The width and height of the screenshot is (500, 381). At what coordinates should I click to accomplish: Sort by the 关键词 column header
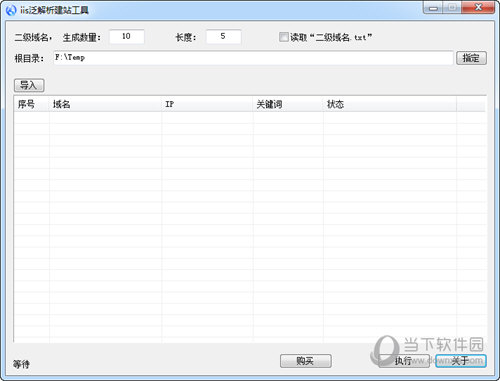coord(288,104)
